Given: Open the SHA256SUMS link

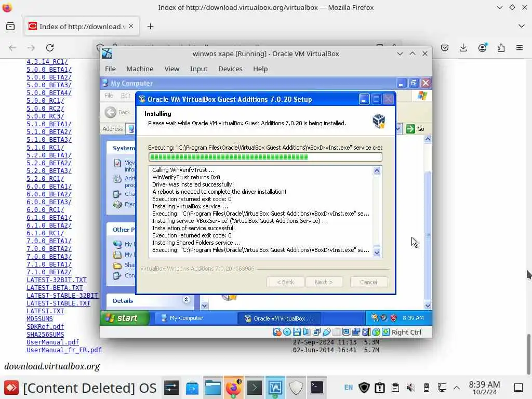Looking at the screenshot, I should click(45, 335).
